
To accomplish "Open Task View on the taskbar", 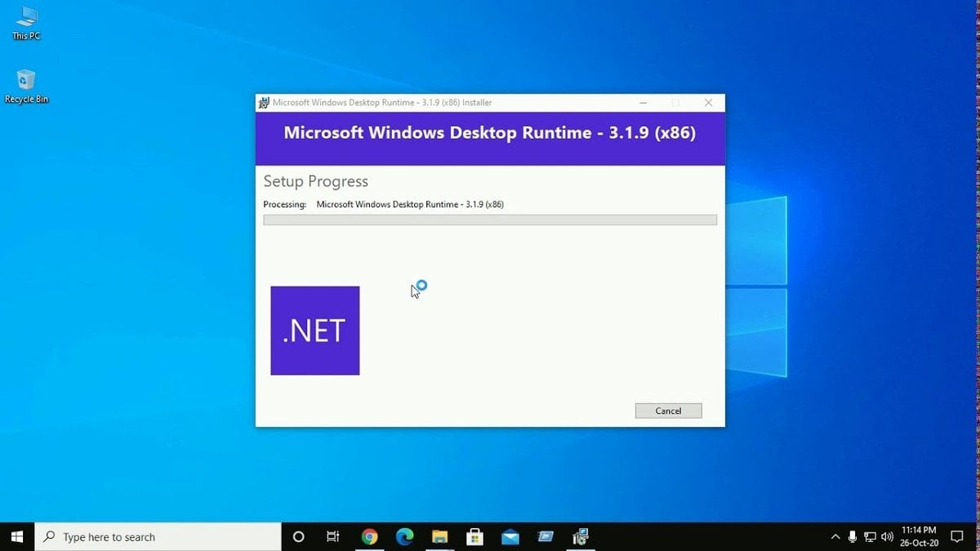I will (x=332, y=536).
